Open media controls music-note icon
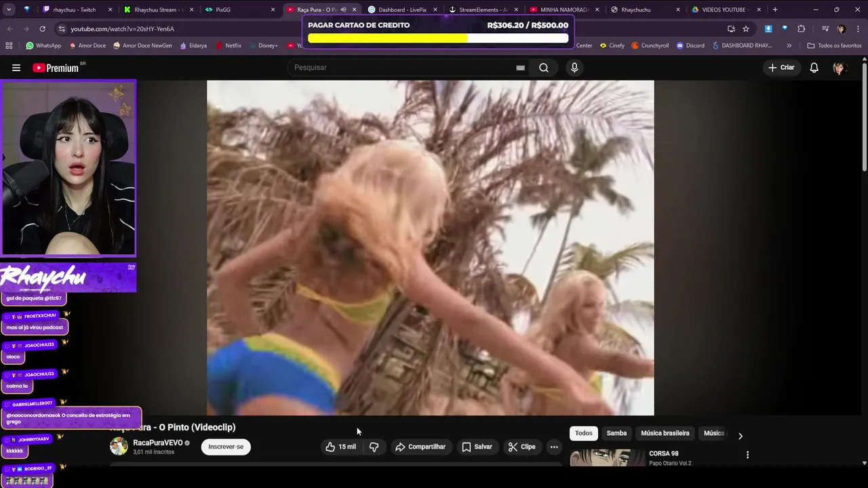This screenshot has width=868, height=488. click(825, 28)
